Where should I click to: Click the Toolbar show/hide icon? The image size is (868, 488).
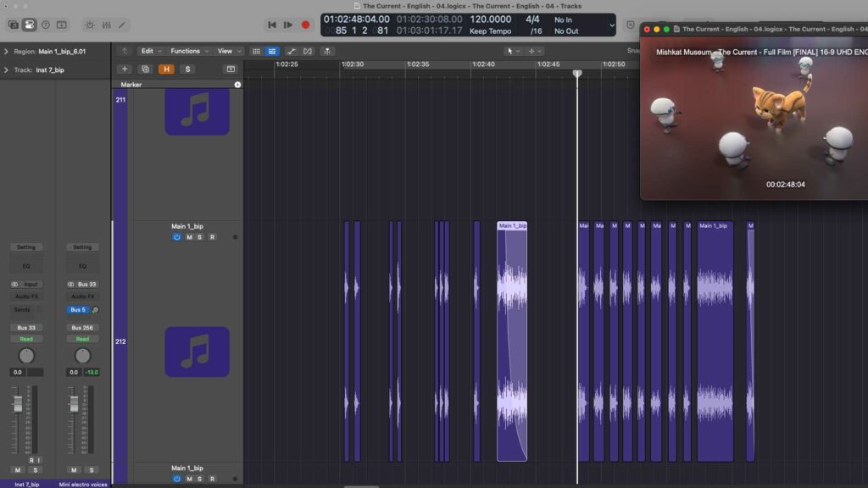click(x=61, y=25)
